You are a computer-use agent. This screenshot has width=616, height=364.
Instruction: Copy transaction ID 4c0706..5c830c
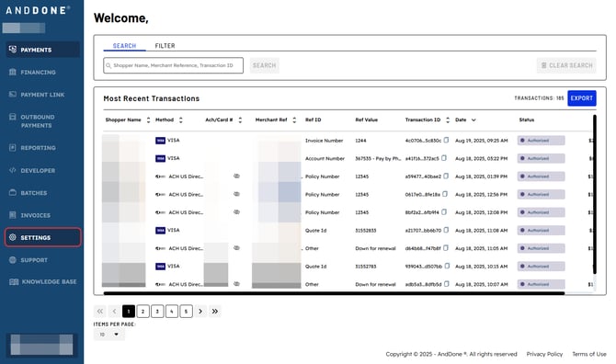click(446, 141)
